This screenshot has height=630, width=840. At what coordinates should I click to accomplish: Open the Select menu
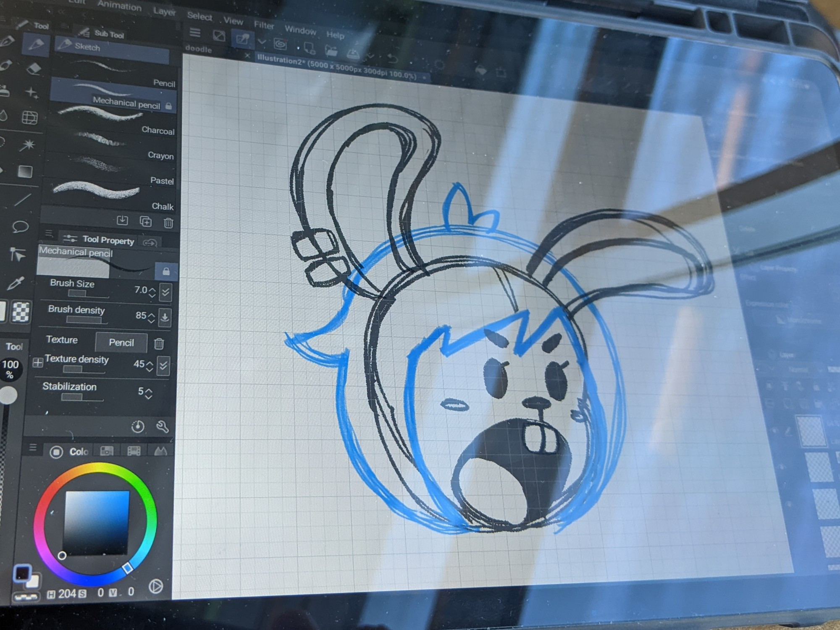[x=199, y=16]
